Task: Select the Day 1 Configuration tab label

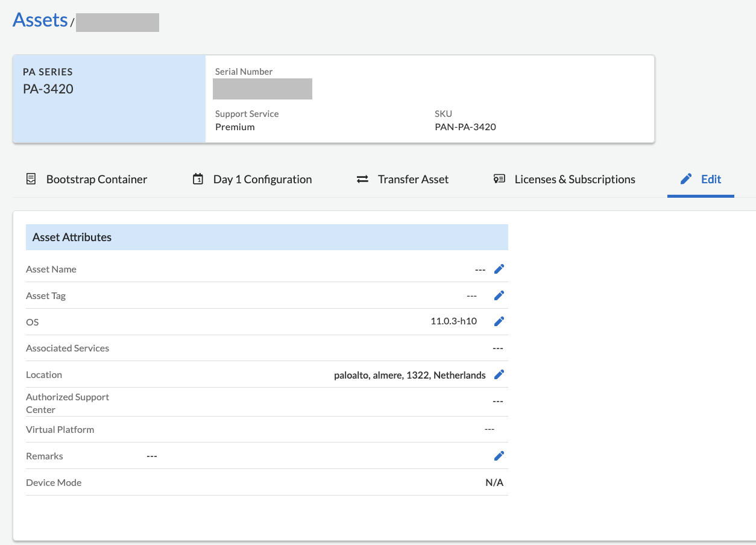Action: pyautogui.click(x=262, y=179)
